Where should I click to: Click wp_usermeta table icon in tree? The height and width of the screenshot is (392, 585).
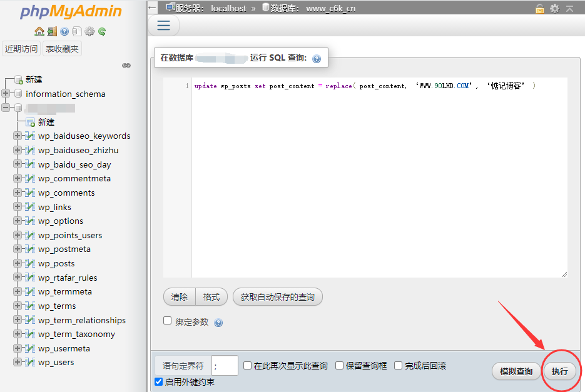pos(30,348)
